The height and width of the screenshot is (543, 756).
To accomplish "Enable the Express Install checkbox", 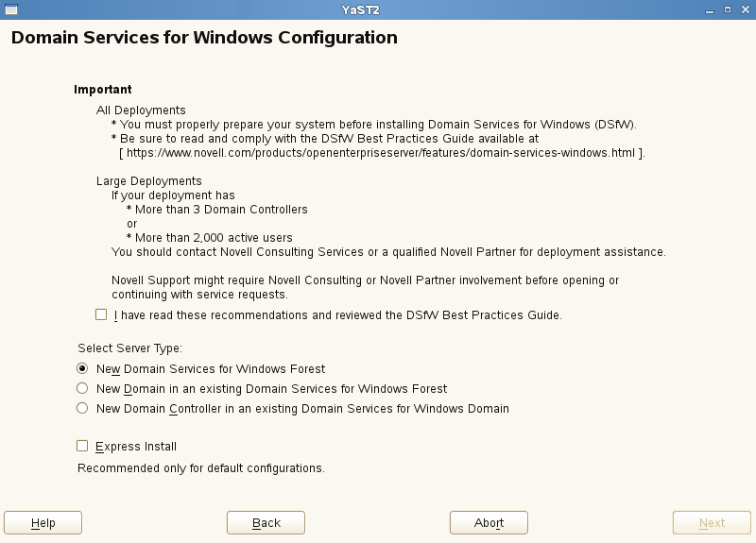I will (x=82, y=446).
